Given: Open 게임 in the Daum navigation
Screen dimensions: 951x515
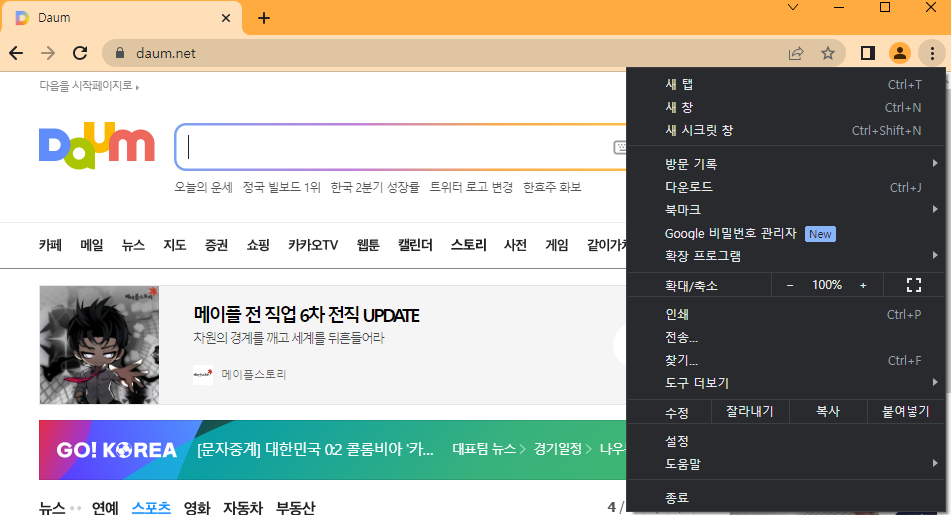Looking at the screenshot, I should (557, 245).
